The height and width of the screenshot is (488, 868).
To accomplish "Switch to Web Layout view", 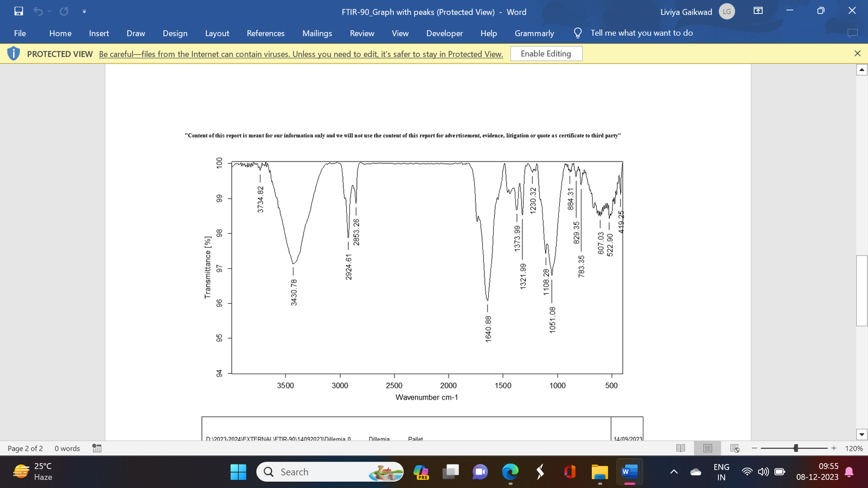I will [x=735, y=448].
